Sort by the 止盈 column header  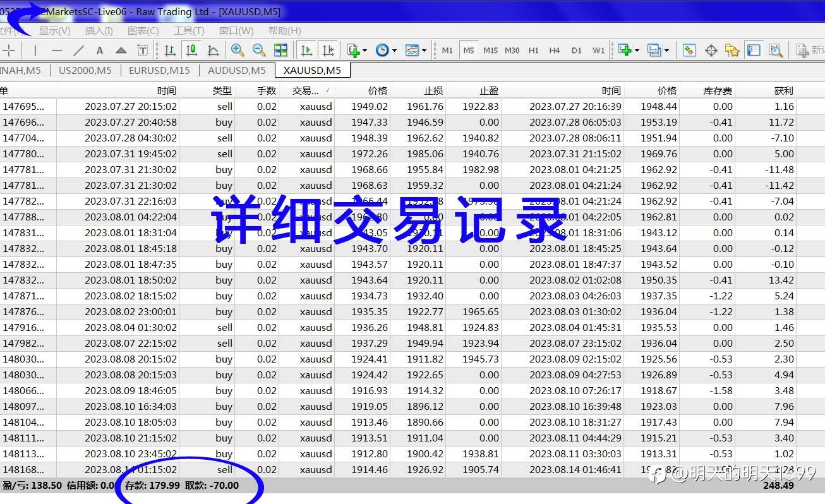pyautogui.click(x=489, y=91)
